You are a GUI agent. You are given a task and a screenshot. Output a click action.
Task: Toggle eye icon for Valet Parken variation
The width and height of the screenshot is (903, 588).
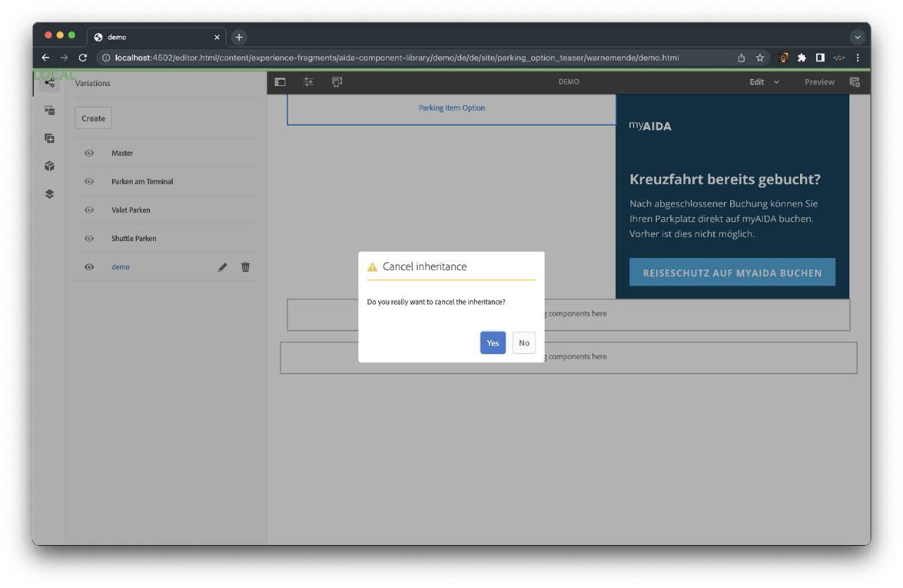[x=90, y=210]
